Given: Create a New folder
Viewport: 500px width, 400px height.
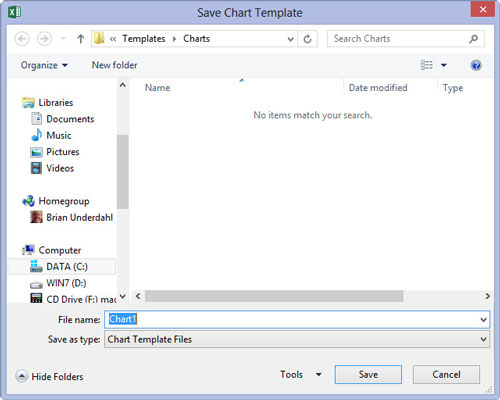Looking at the screenshot, I should [x=114, y=65].
